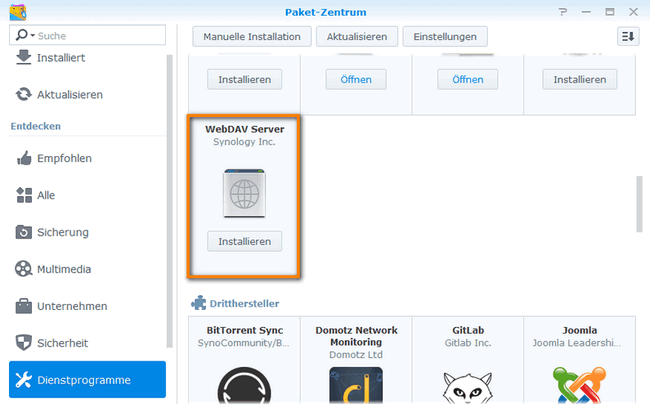650x404 pixels.
Task: Click the package list vertical scrollbar
Action: tap(639, 204)
